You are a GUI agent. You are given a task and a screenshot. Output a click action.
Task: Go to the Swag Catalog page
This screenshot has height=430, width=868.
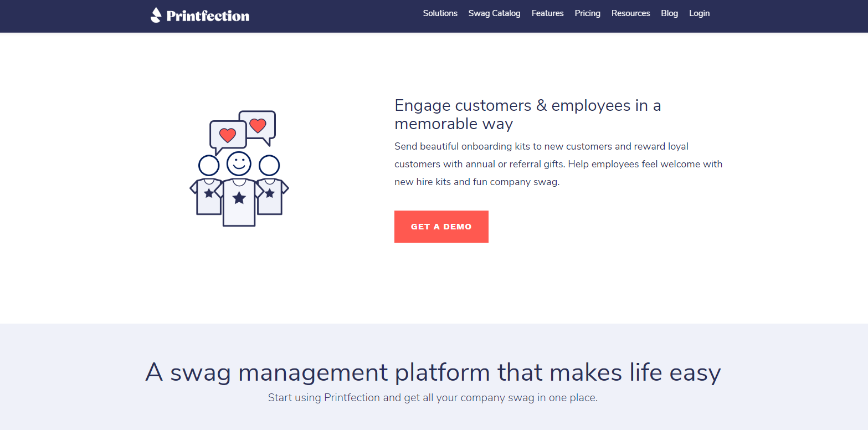coord(494,13)
